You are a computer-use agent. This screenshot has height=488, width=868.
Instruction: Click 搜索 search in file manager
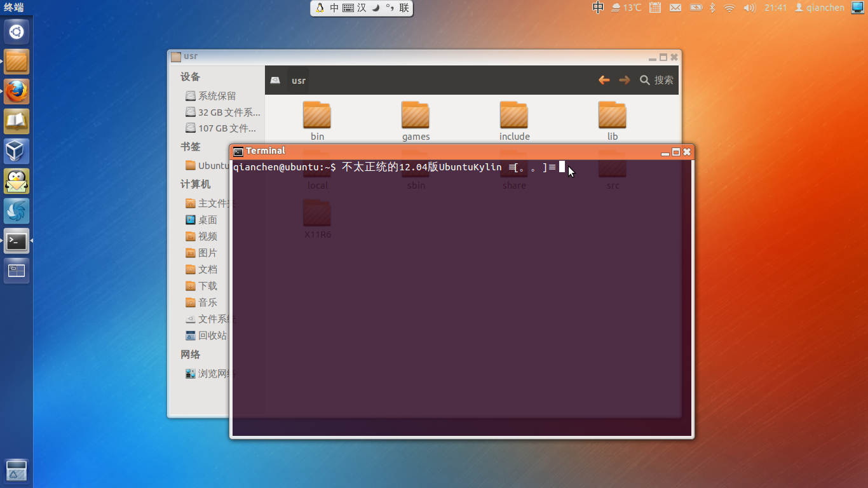point(656,80)
